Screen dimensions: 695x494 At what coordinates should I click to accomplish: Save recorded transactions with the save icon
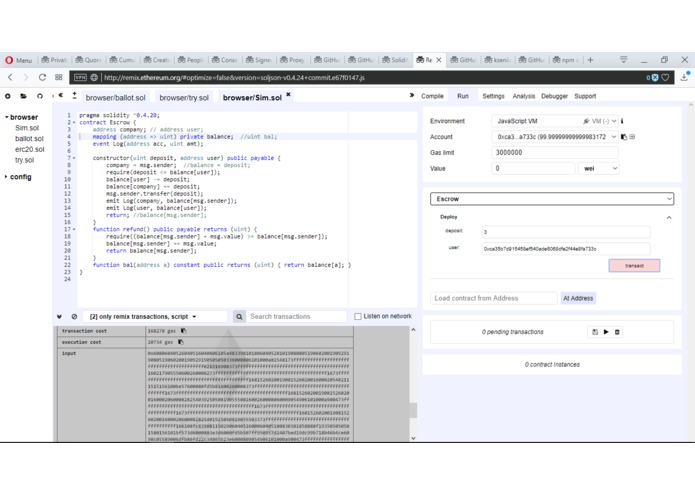pos(595,332)
